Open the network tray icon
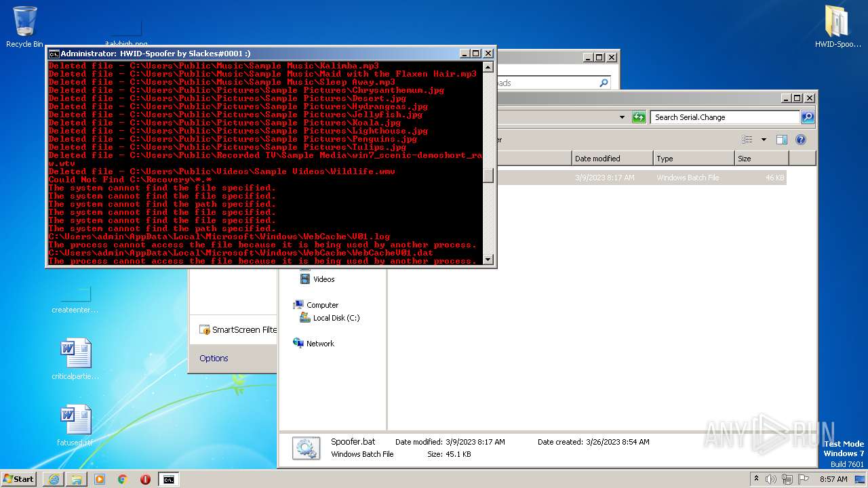Image resolution: width=868 pixels, height=488 pixels. coord(787,479)
